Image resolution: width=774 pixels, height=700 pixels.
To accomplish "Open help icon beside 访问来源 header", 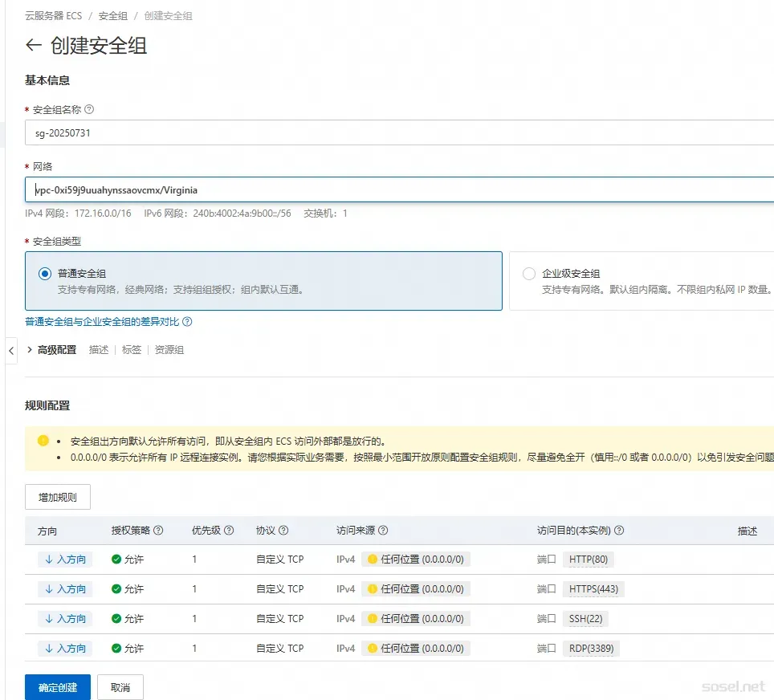I will (383, 530).
